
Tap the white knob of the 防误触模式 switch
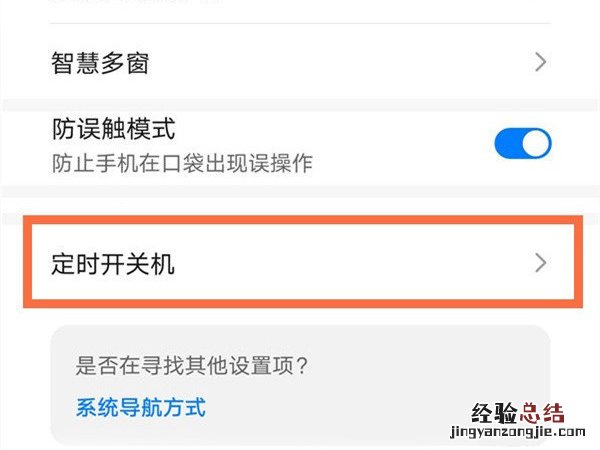[536, 144]
